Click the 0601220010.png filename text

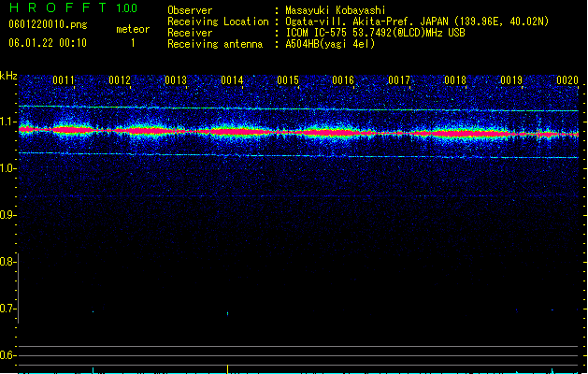pos(48,24)
